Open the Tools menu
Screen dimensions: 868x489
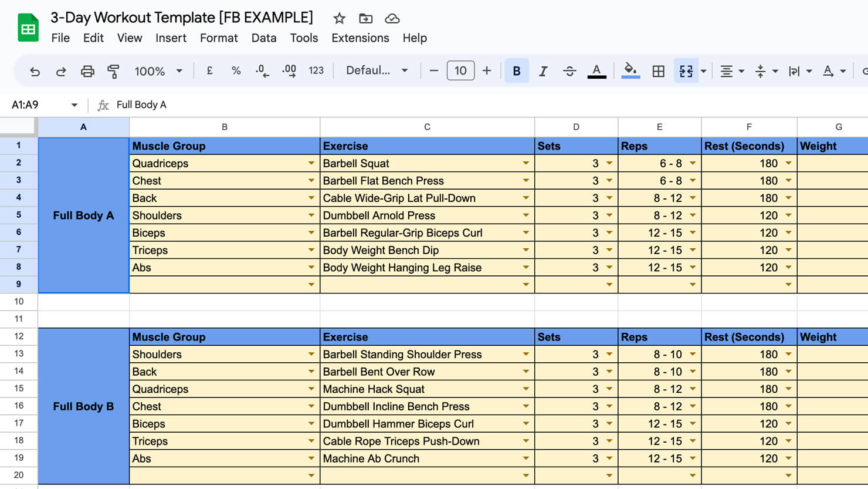pyautogui.click(x=304, y=38)
